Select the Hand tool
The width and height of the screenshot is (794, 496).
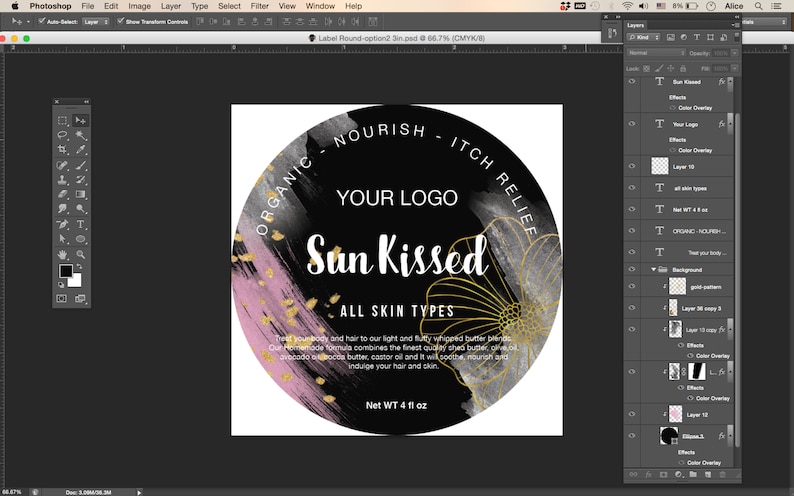click(62, 254)
